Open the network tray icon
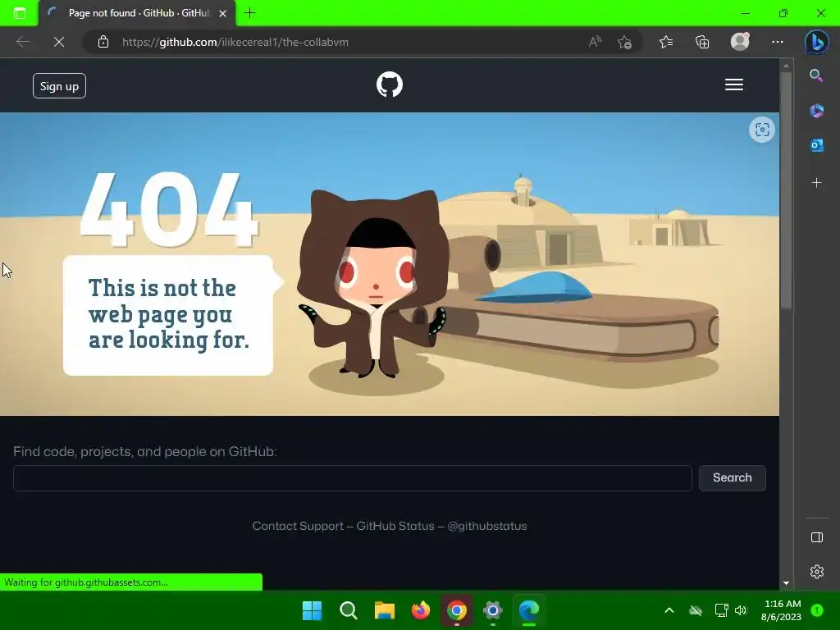840x630 pixels. point(721,610)
